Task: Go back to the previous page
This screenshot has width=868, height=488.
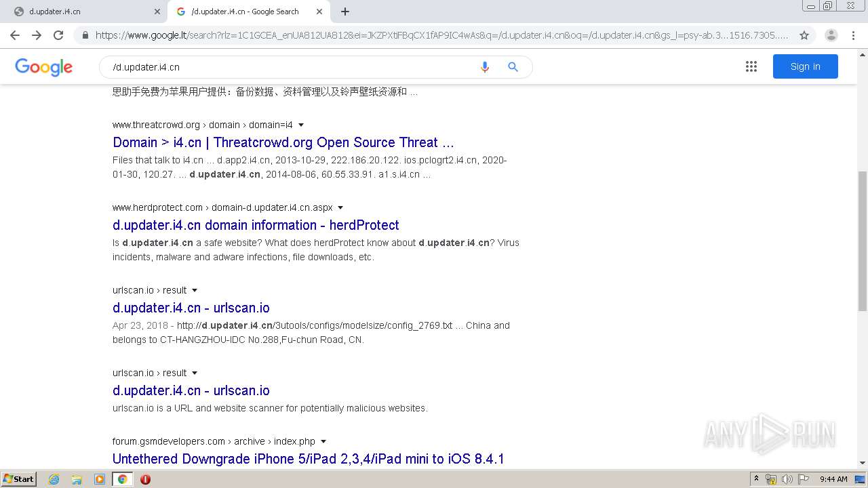Action: [15, 35]
